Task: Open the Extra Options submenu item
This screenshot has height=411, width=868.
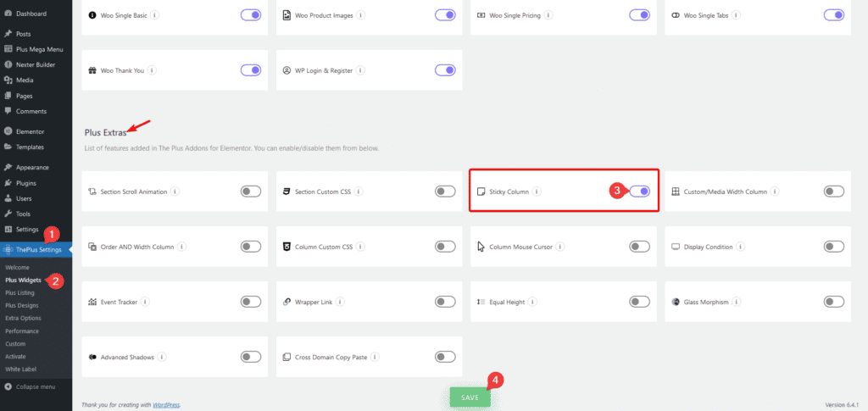Action: 22,318
